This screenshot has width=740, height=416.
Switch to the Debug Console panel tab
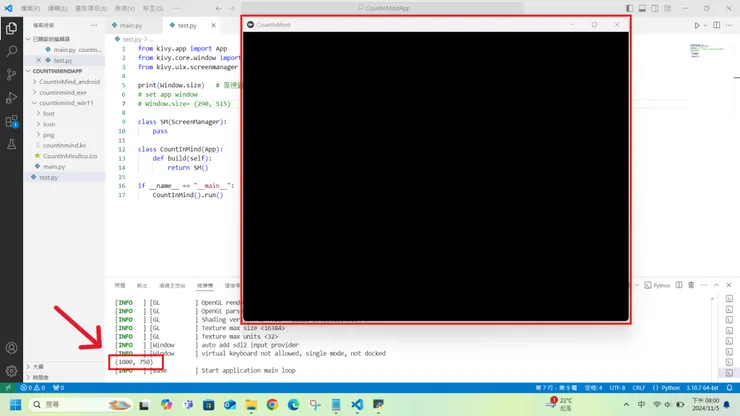(x=172, y=285)
